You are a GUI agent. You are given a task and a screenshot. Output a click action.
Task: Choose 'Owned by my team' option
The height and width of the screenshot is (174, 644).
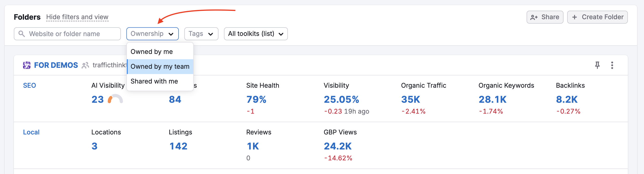(x=160, y=66)
